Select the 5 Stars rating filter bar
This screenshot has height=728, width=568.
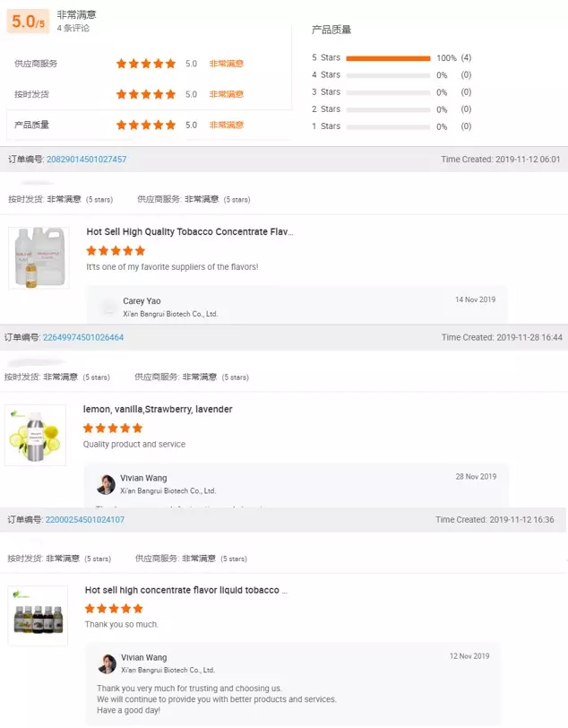[x=388, y=58]
